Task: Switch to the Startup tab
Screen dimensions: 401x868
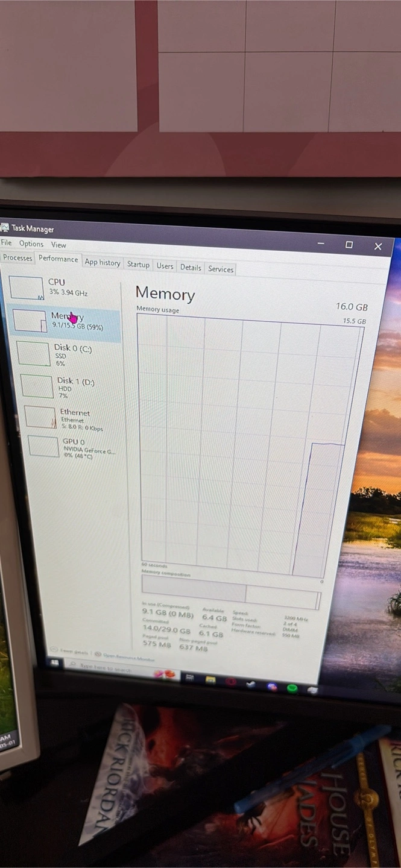Action: click(138, 265)
